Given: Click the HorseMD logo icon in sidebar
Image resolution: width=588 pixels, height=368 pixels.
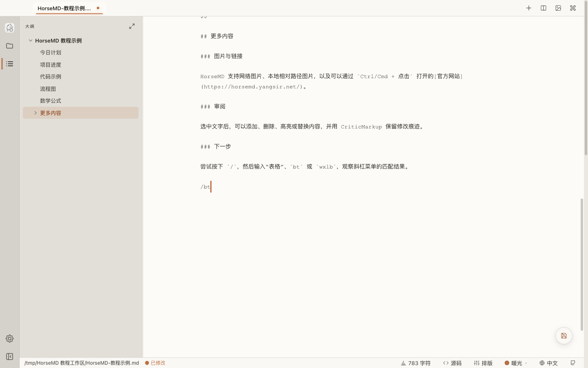Looking at the screenshot, I should (x=10, y=28).
